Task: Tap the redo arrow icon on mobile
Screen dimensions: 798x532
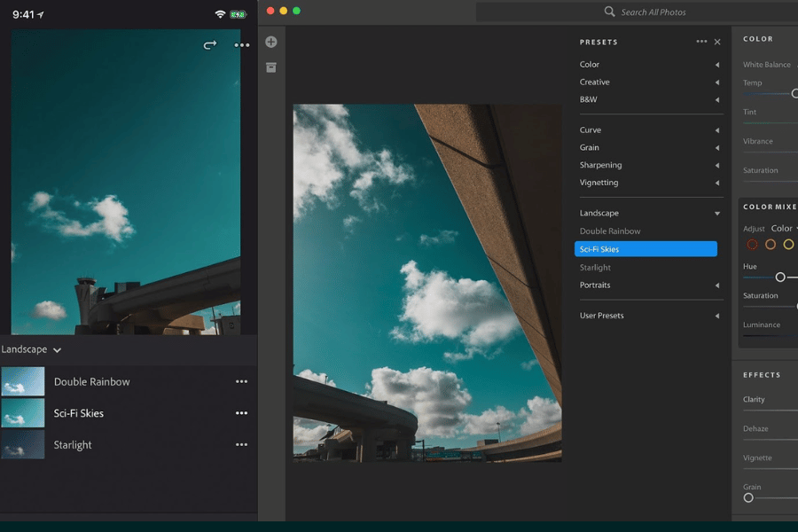Action: (210, 45)
